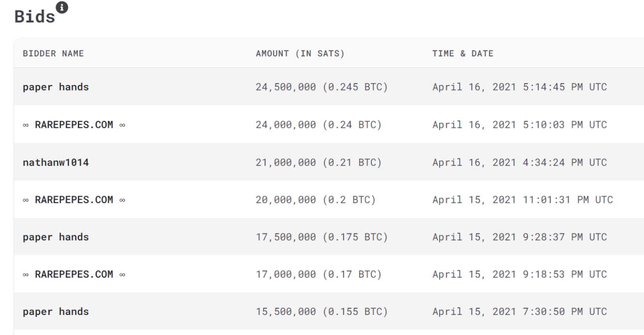
Task: Select the 20,000,000 (0.2 BTC) amount
Action: click(x=316, y=200)
